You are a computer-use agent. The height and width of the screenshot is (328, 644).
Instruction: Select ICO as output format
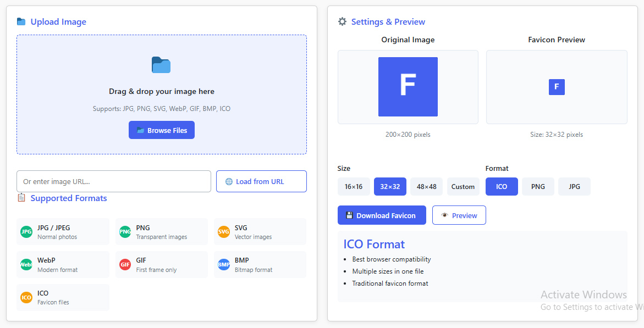502,186
